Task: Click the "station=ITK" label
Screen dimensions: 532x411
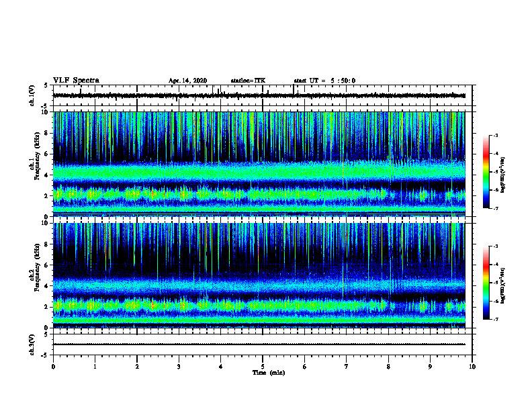Action: click(x=248, y=81)
